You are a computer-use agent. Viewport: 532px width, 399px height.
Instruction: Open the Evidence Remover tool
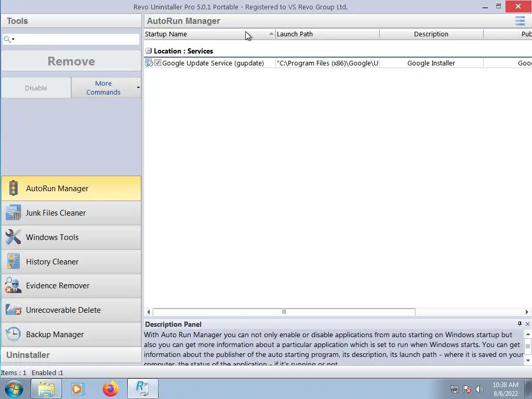coord(71,286)
